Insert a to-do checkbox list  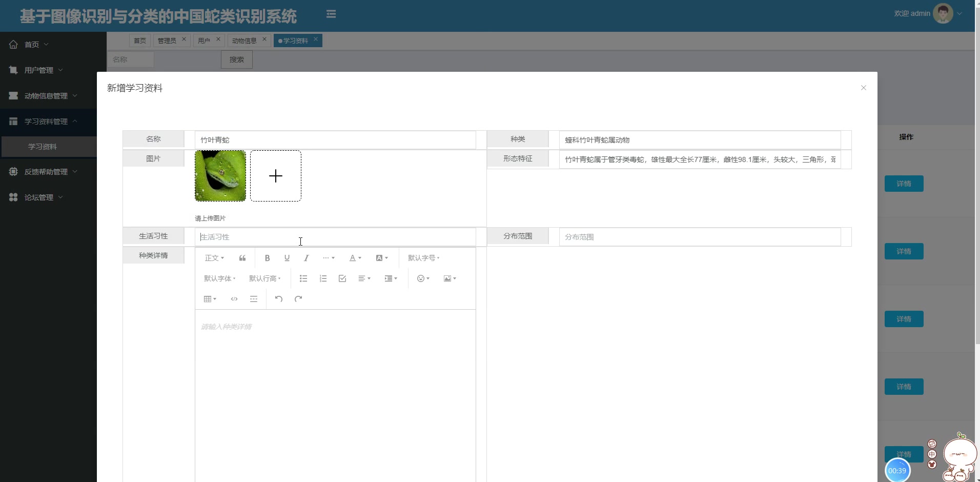pos(342,278)
